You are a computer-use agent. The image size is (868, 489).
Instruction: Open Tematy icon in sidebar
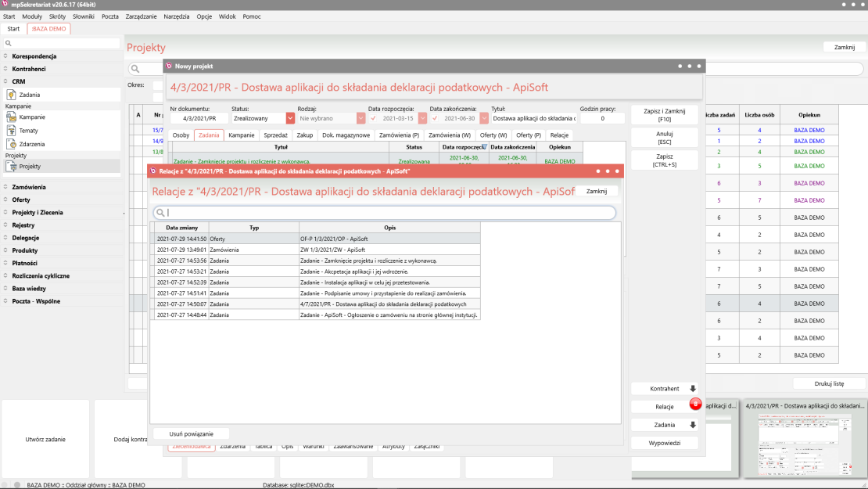(11, 131)
